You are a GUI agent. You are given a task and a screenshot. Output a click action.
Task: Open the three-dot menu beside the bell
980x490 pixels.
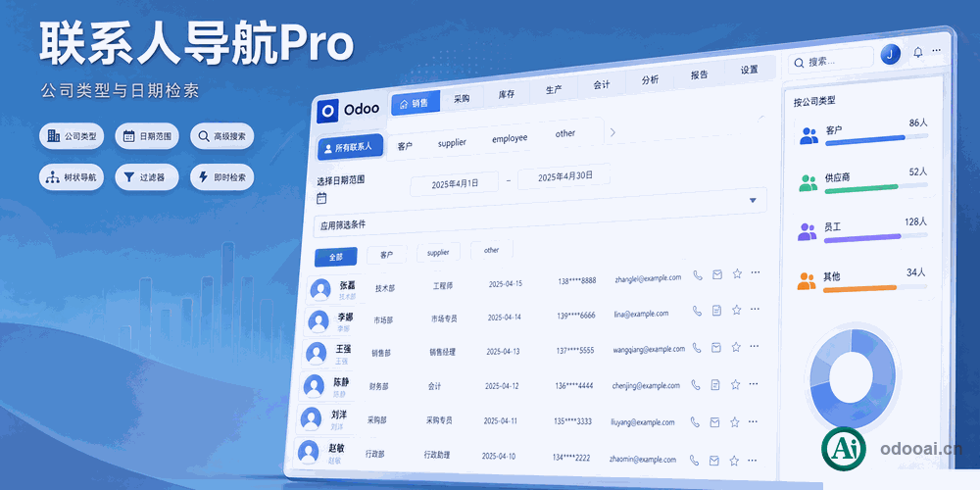[936, 50]
